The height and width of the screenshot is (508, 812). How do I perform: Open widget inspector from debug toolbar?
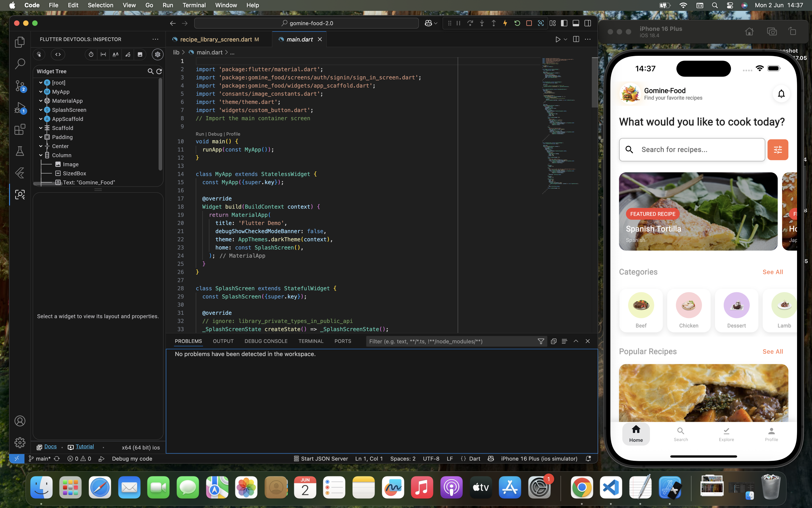pos(541,23)
